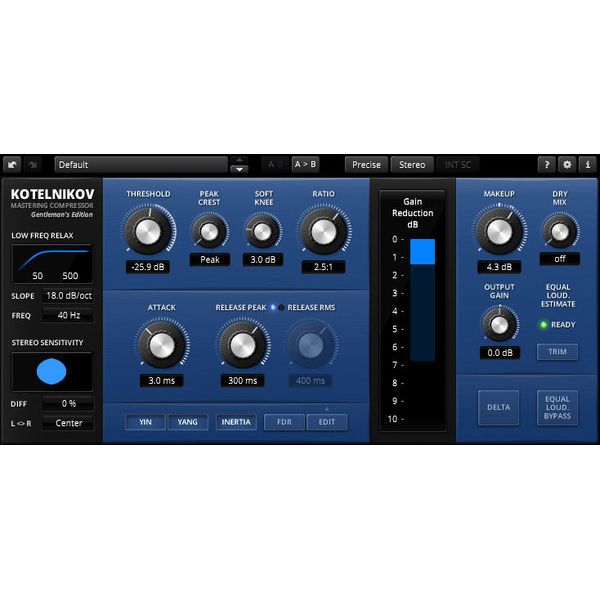This screenshot has width=600, height=600.
Task: Open the Precise quality mode dropdown
Action: point(366,165)
